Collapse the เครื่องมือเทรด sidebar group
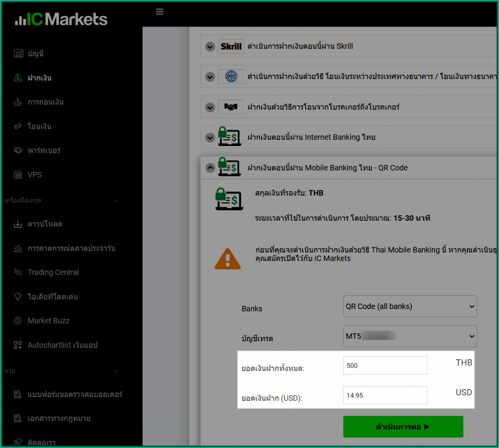 (115, 201)
